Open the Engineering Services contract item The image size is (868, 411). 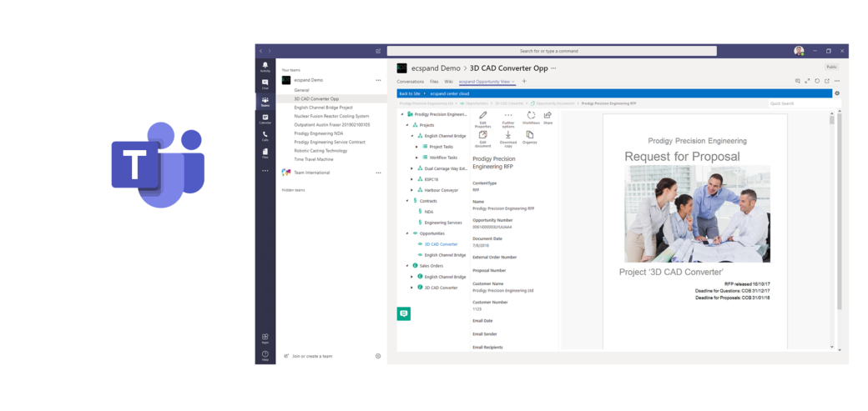[x=443, y=223]
